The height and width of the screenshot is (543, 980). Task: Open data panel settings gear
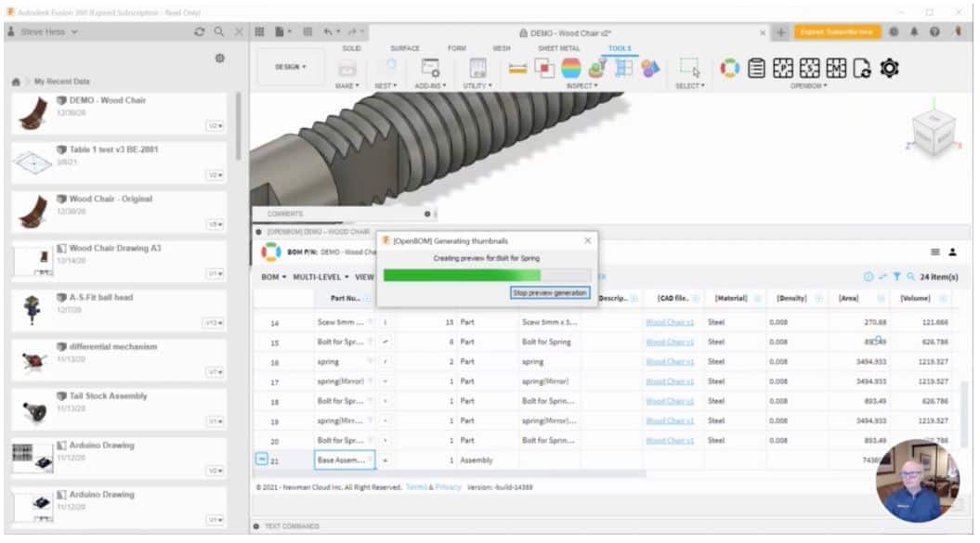pos(219,58)
